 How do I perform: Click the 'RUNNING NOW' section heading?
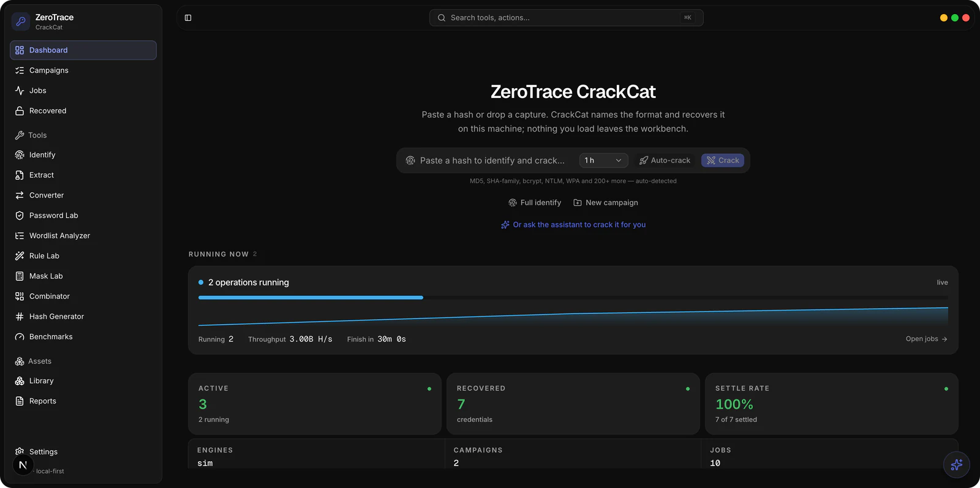[219, 254]
